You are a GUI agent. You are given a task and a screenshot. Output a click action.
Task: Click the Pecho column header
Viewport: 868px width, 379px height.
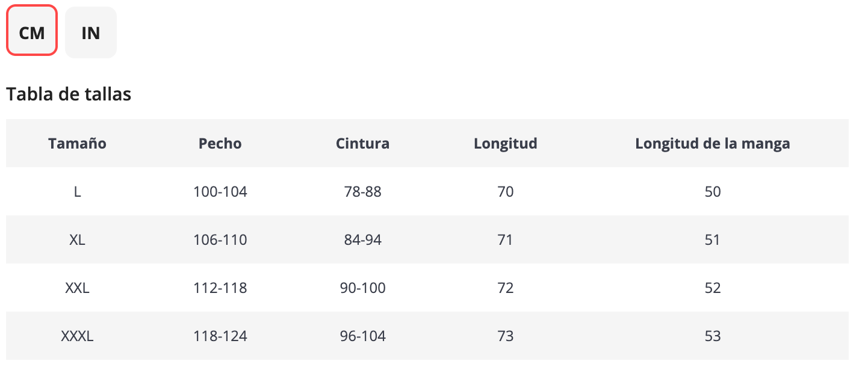pyautogui.click(x=220, y=144)
